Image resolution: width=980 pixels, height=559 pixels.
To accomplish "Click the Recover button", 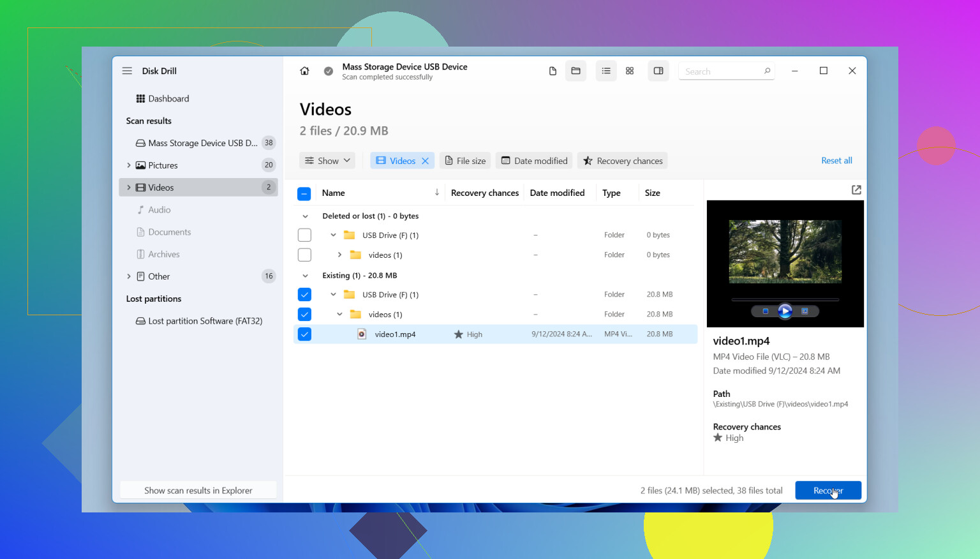I will pos(828,490).
